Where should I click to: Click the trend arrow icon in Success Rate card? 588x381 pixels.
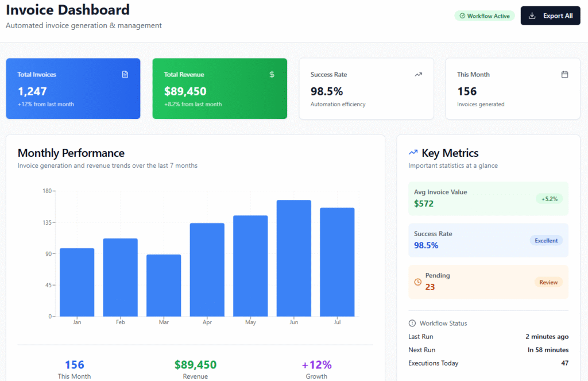pyautogui.click(x=418, y=74)
